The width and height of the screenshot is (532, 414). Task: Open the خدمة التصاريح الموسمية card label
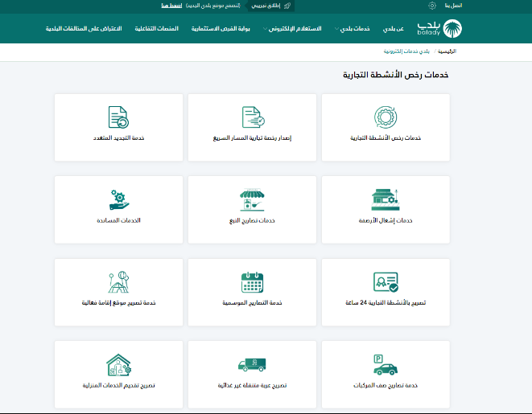(x=252, y=302)
